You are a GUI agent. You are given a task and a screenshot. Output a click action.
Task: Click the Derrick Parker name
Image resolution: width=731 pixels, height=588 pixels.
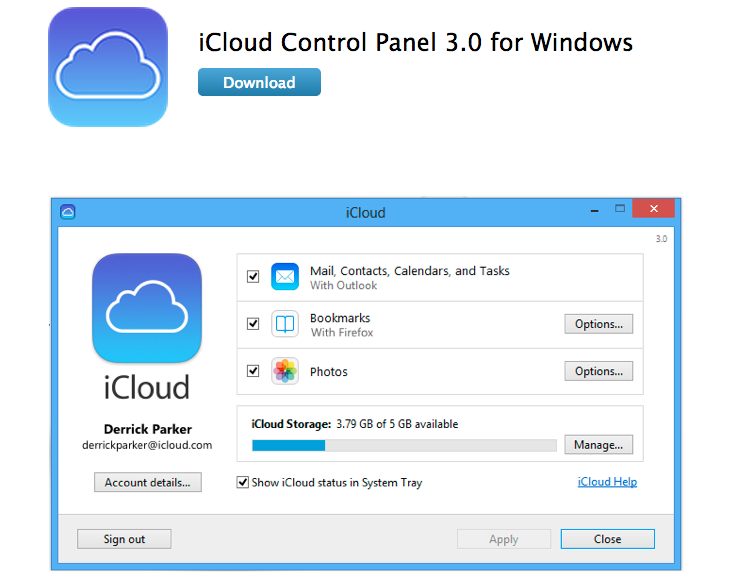point(148,429)
